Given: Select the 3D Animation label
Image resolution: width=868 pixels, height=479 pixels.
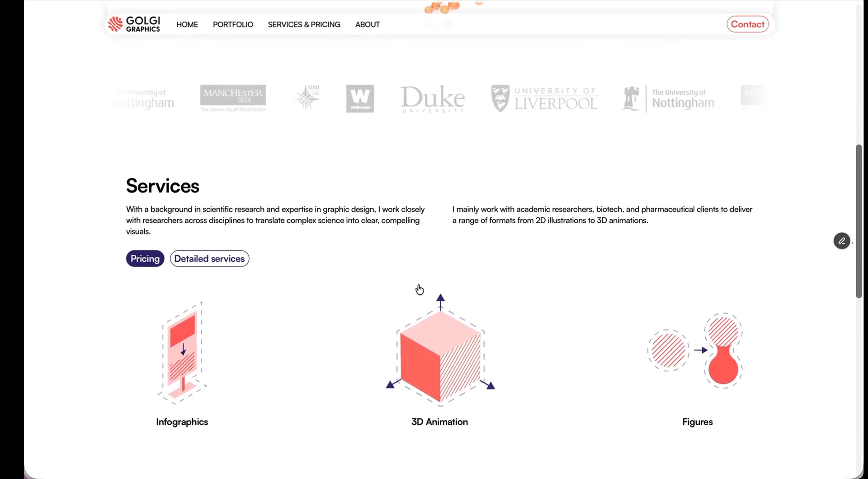Looking at the screenshot, I should pos(439,422).
